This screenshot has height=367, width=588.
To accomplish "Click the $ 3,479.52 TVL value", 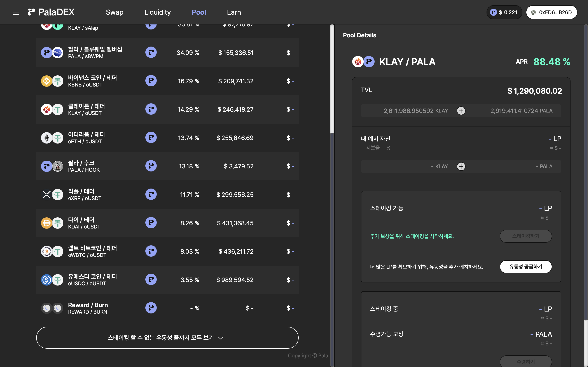I will (239, 166).
